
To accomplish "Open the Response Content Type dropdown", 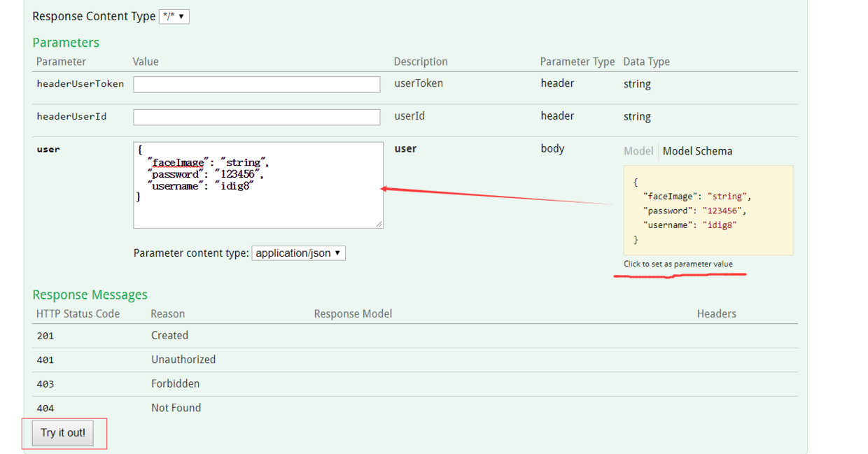I will 174,16.
